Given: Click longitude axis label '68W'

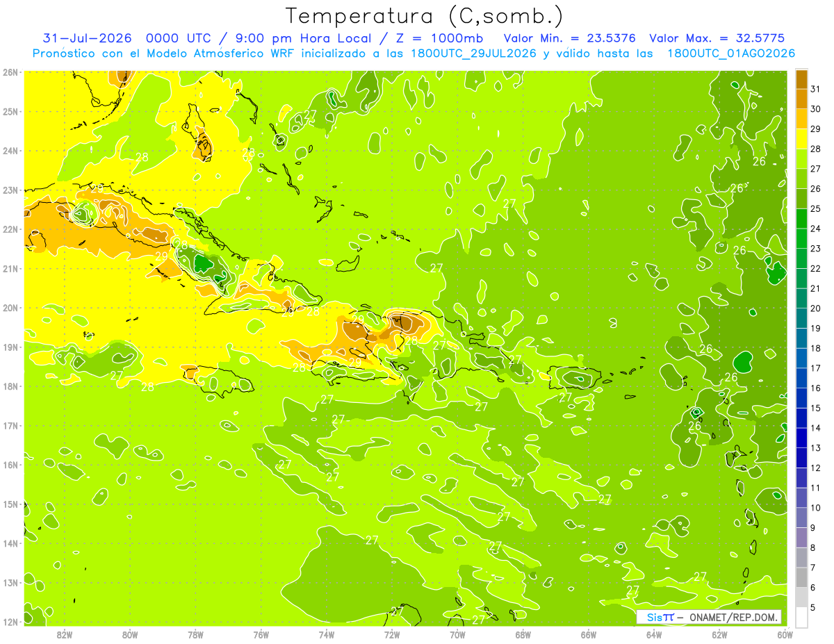Looking at the screenshot, I should pyautogui.click(x=523, y=634).
